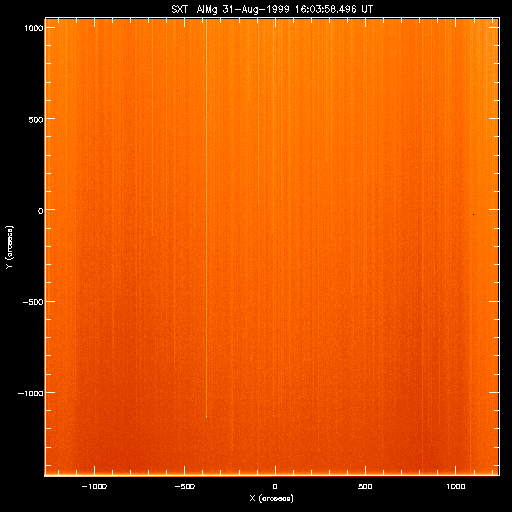This screenshot has width=512, height=512.
Task: Click the small black dot in the image
Action: coord(473,214)
